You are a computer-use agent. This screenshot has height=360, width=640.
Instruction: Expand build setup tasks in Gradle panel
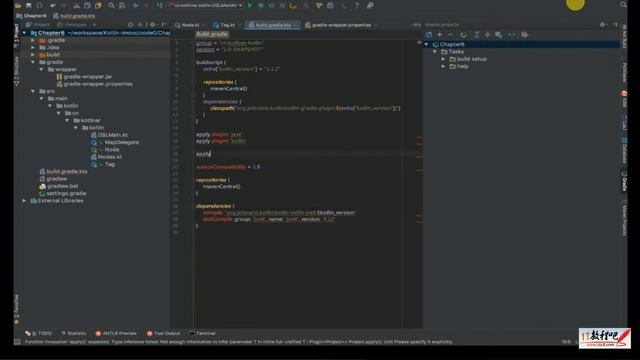point(444,59)
